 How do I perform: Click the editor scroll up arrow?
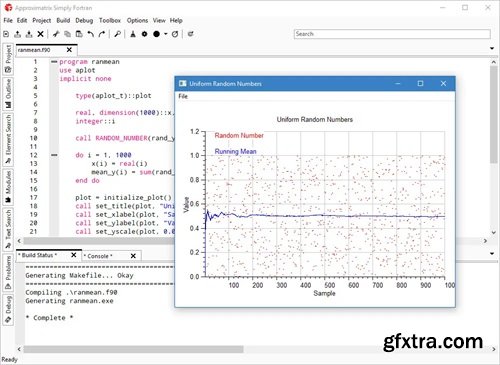click(x=494, y=62)
